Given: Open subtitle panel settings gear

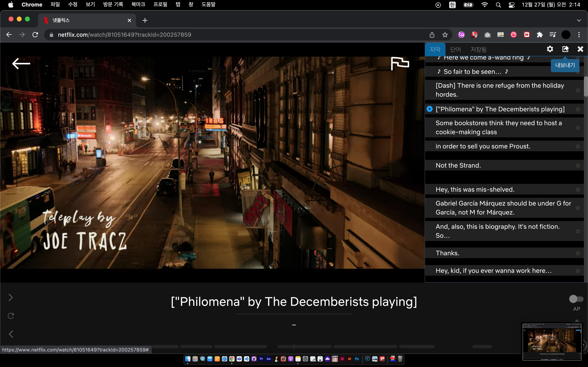Looking at the screenshot, I should pos(550,49).
